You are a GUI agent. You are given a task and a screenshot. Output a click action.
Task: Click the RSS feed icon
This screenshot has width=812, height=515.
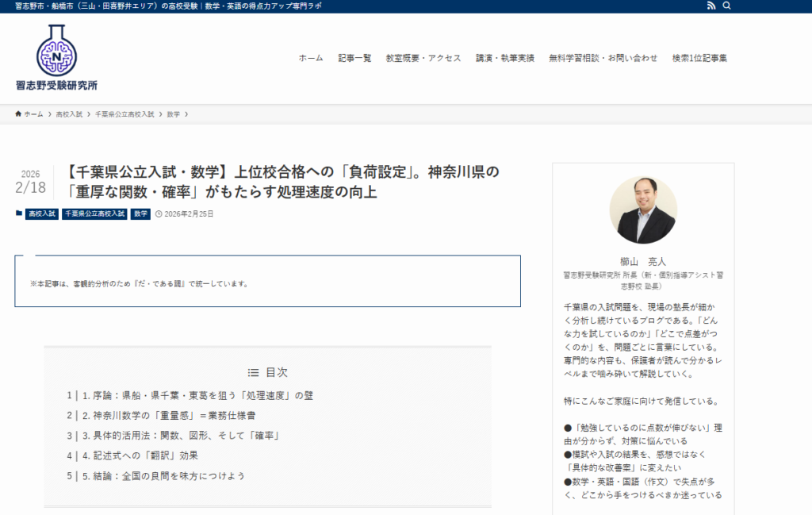pos(710,6)
